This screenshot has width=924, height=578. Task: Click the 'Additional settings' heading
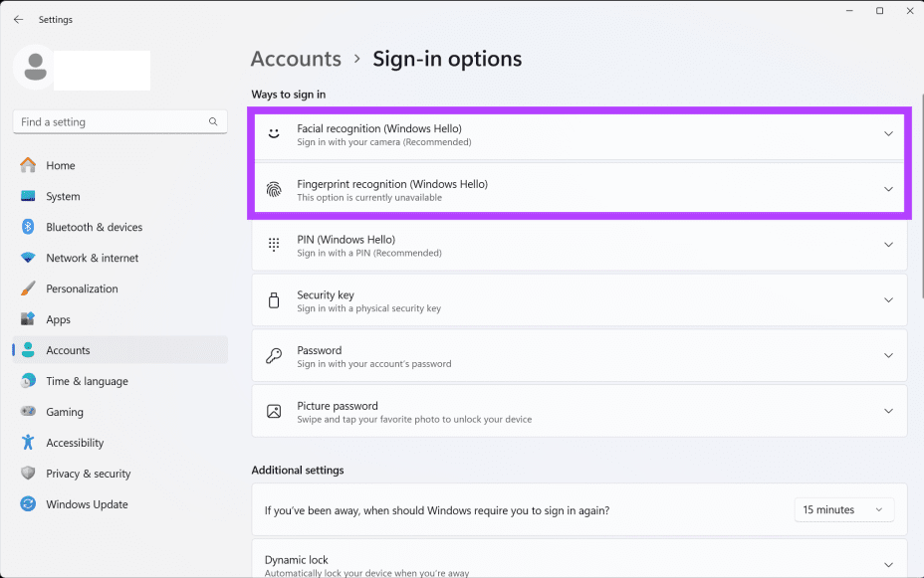click(x=298, y=470)
